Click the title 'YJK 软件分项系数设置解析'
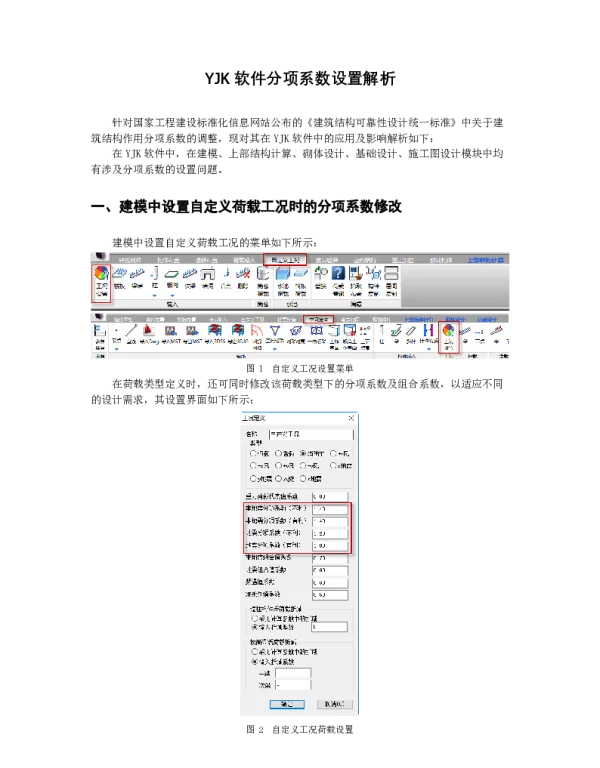This screenshot has width=600, height=768. coord(300,79)
